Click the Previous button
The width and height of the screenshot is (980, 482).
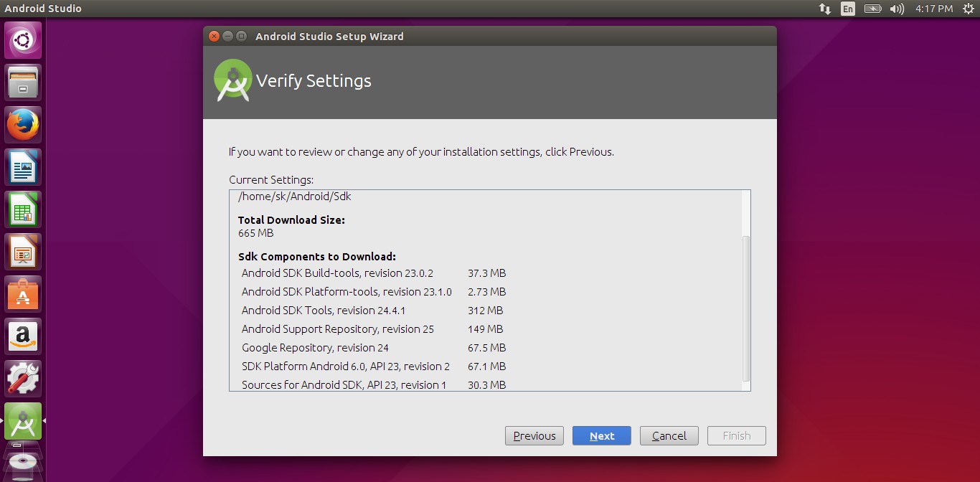(534, 435)
